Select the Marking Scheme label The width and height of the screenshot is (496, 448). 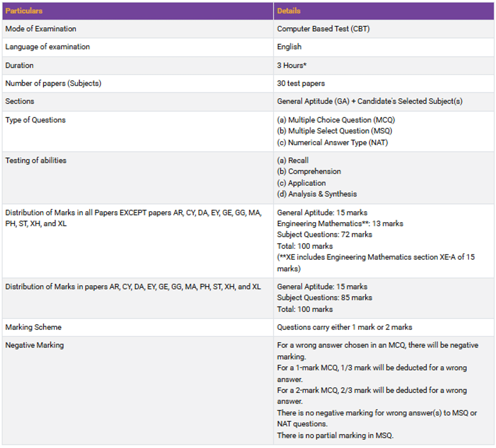tap(33, 327)
